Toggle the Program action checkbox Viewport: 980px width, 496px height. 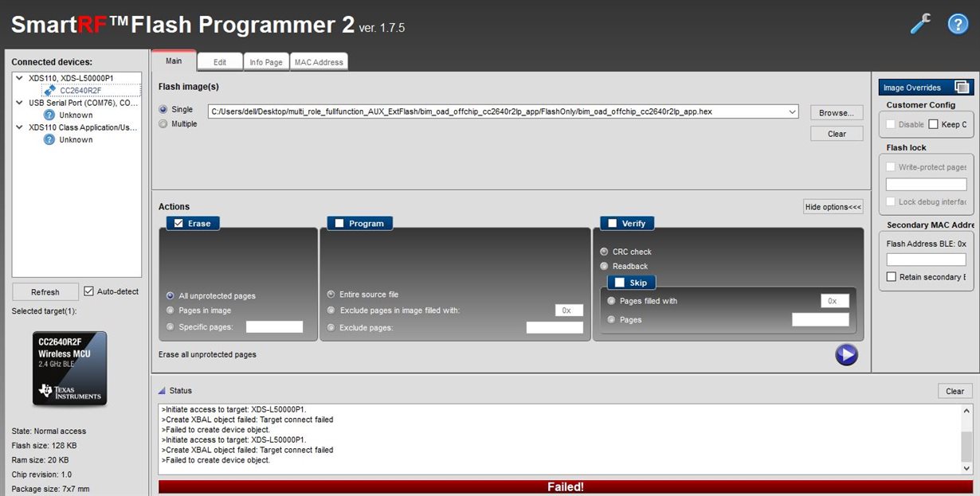click(339, 224)
